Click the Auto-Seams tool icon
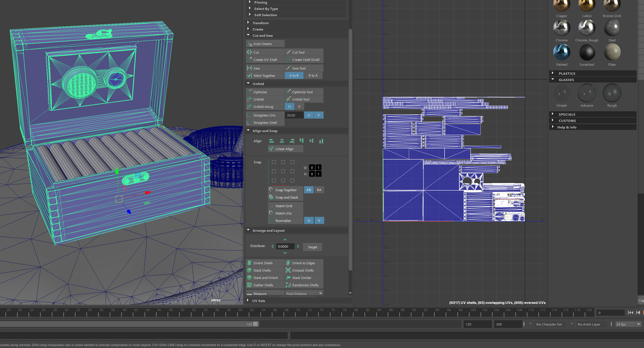This screenshot has height=348, width=644. [x=249, y=44]
